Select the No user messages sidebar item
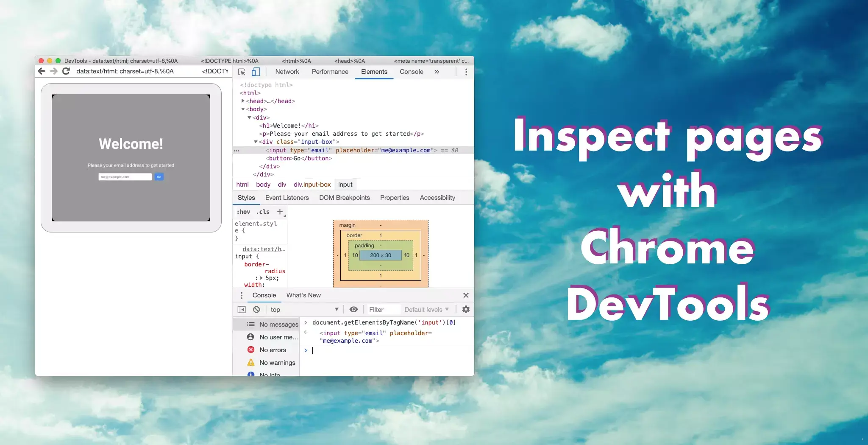Image resolution: width=868 pixels, height=445 pixels. [266, 337]
